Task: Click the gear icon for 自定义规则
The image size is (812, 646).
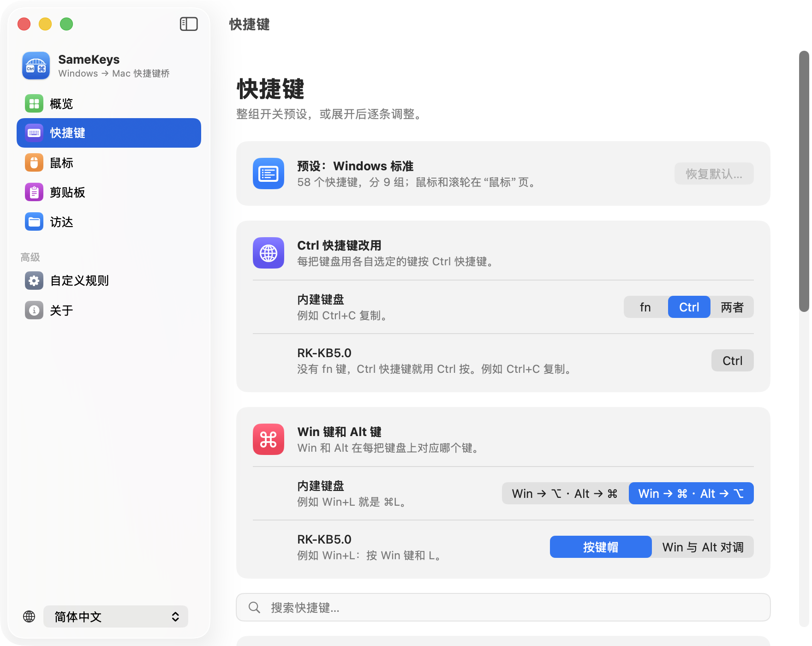Action: pos(34,281)
